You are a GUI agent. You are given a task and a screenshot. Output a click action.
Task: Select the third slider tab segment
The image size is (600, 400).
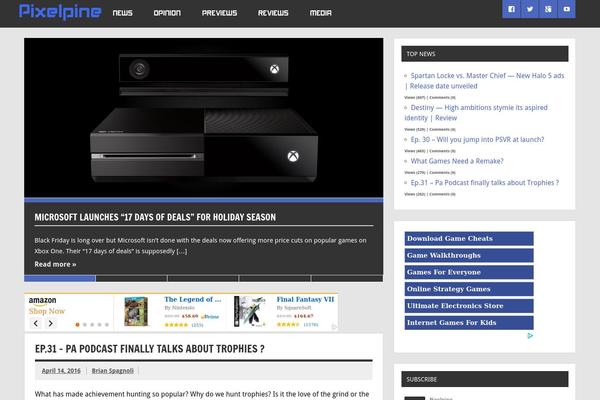coord(203,278)
